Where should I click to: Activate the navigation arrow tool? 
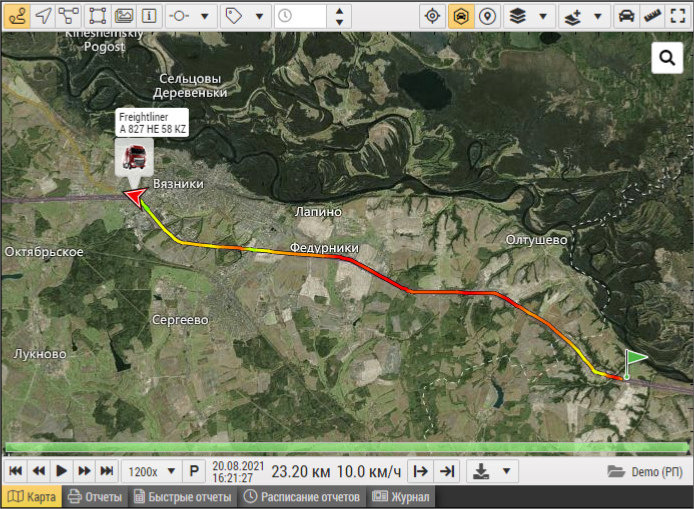tap(43, 16)
